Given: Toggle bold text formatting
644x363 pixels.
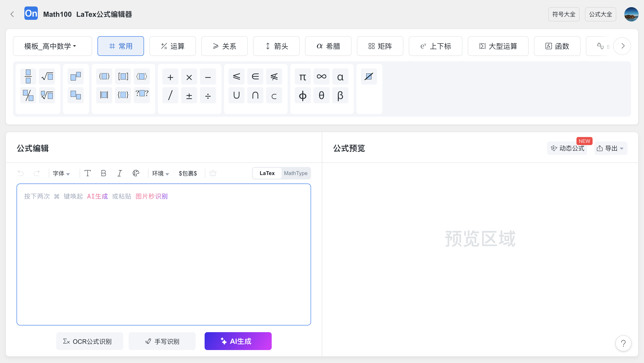Looking at the screenshot, I should pyautogui.click(x=103, y=173).
